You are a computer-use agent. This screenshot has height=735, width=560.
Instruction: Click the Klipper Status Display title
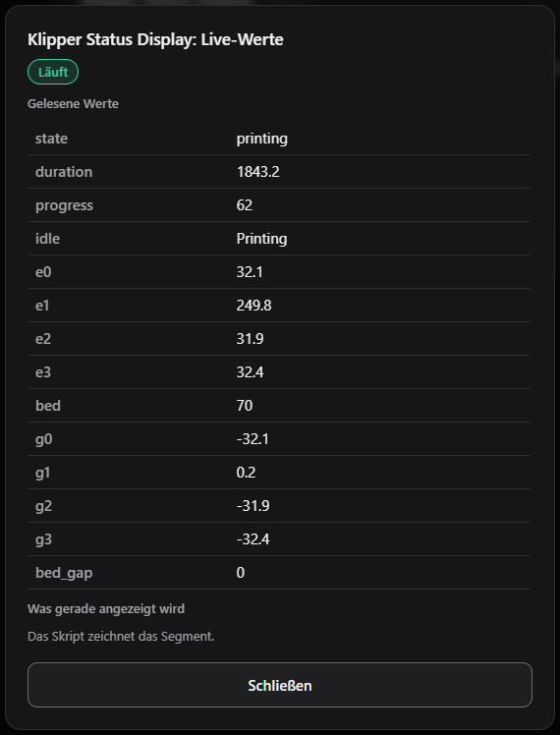(155, 39)
